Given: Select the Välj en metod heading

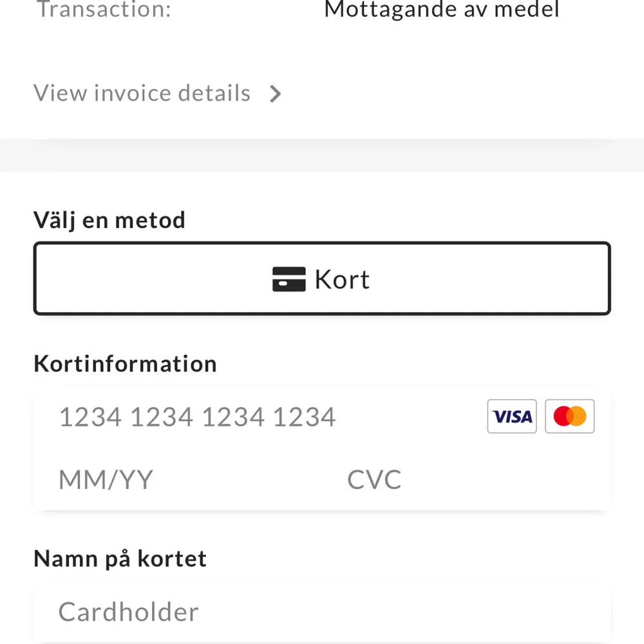Looking at the screenshot, I should click(109, 220).
